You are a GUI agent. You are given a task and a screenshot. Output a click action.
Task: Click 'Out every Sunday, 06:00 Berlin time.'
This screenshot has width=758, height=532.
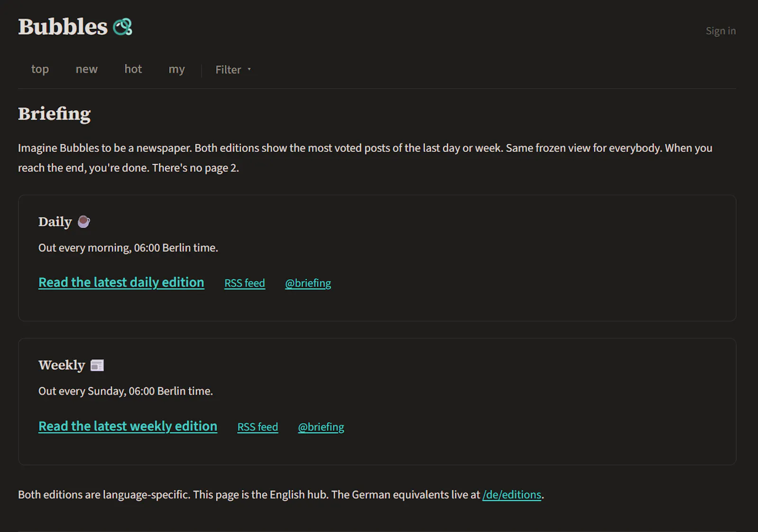click(126, 391)
